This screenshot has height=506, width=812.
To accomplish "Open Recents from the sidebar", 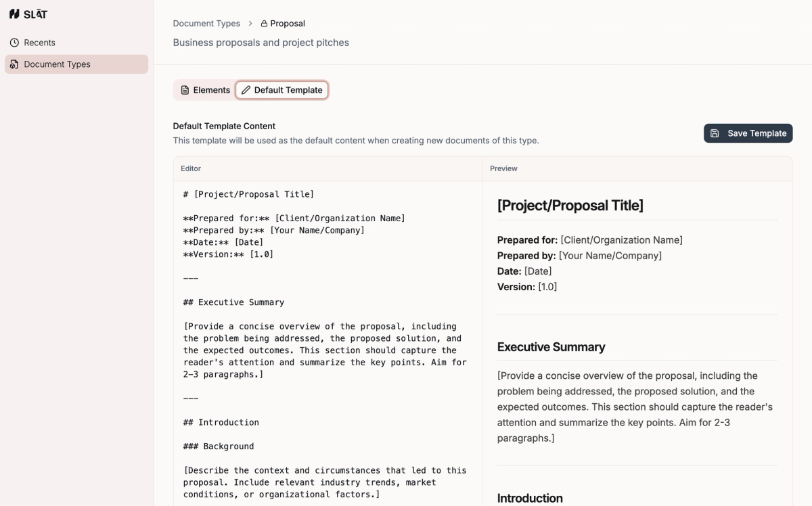I will tap(39, 42).
